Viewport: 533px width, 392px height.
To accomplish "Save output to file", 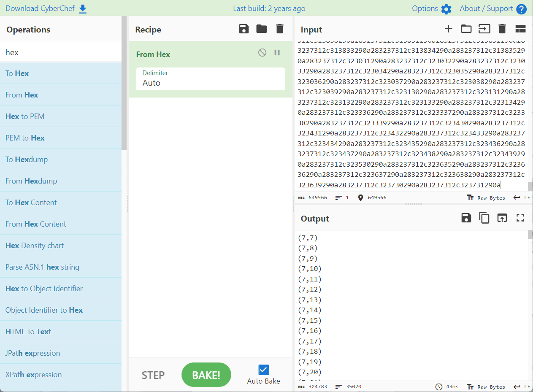I will (466, 218).
